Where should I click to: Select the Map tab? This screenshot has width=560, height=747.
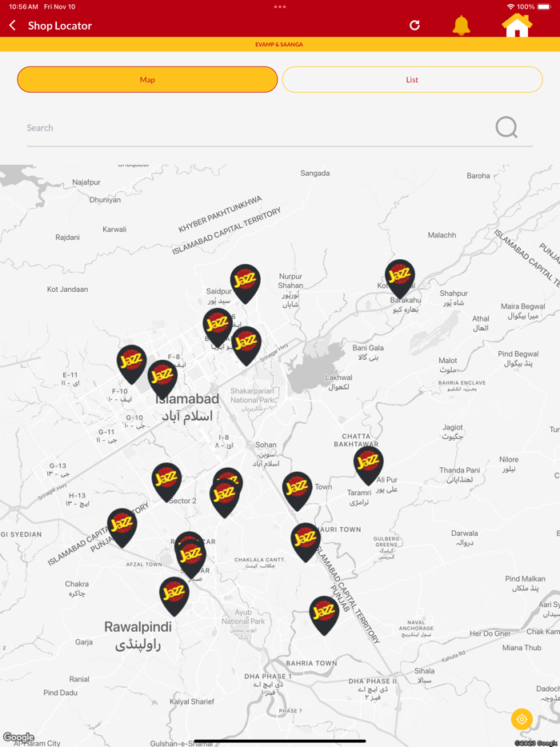147,79
